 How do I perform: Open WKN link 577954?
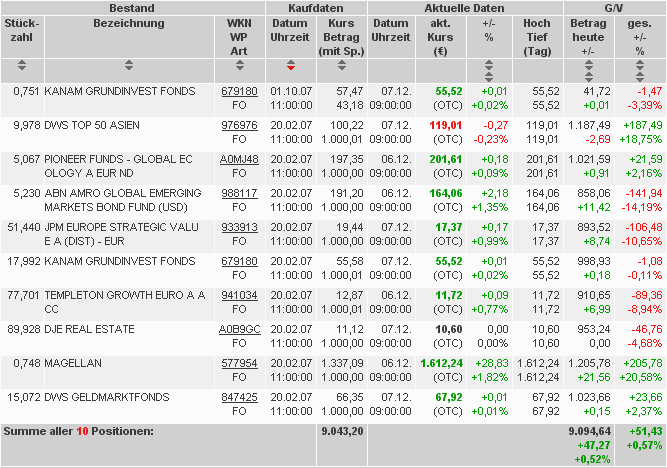click(x=239, y=363)
